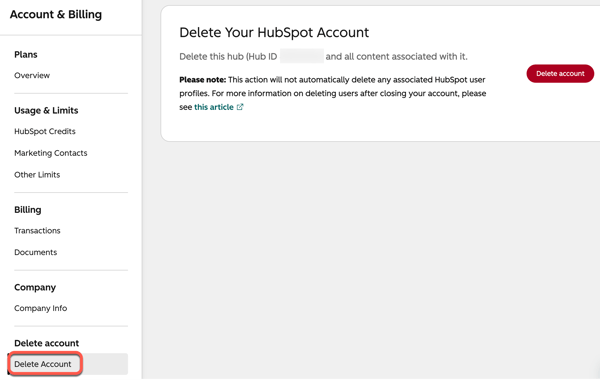Click the Plans section header
The height and width of the screenshot is (380, 600).
click(26, 55)
